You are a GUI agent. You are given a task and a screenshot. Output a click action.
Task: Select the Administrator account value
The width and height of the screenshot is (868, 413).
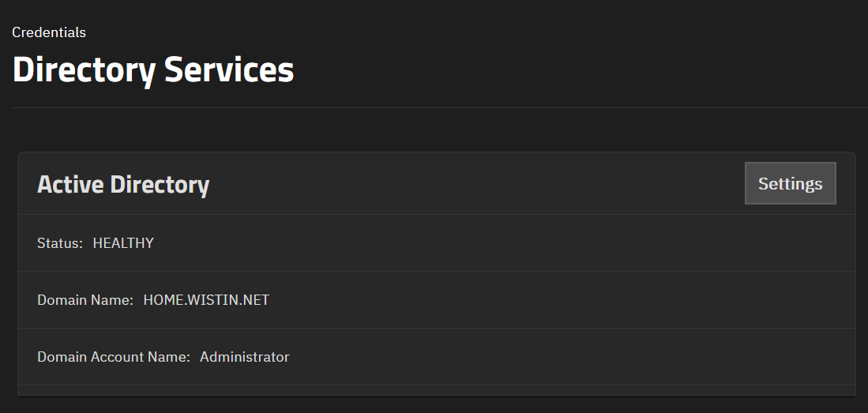[244, 357]
